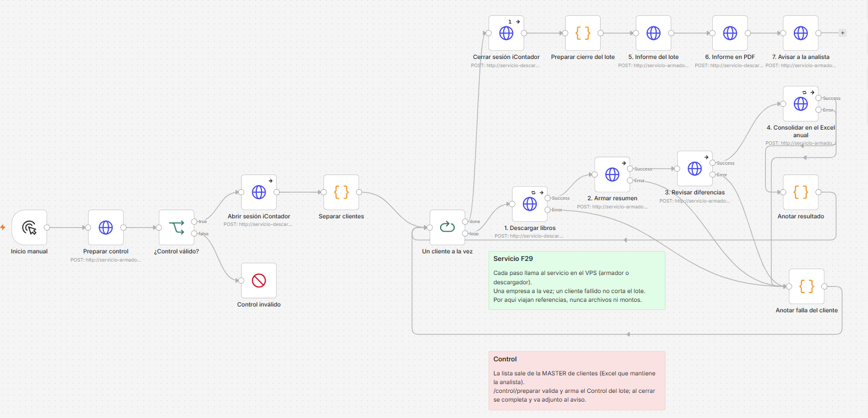Viewport: 868px width, 418px height.
Task: Click the true output of ¿Control válido?
Action: [x=194, y=221]
